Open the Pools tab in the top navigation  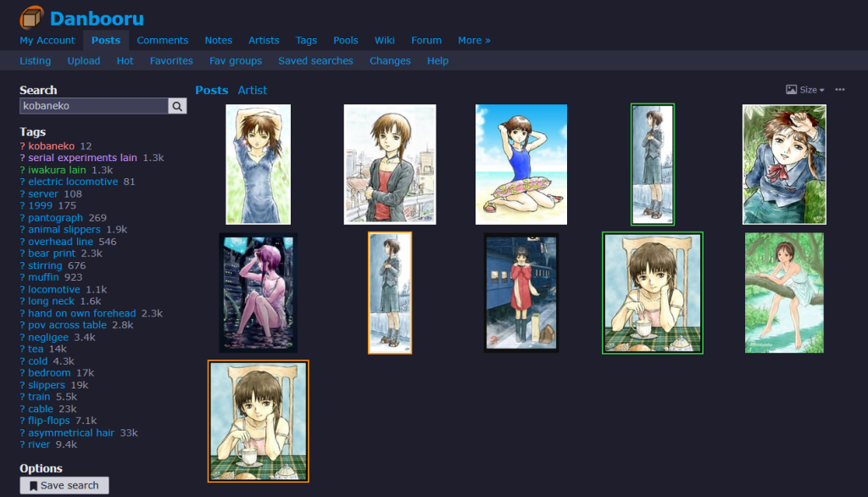click(345, 40)
